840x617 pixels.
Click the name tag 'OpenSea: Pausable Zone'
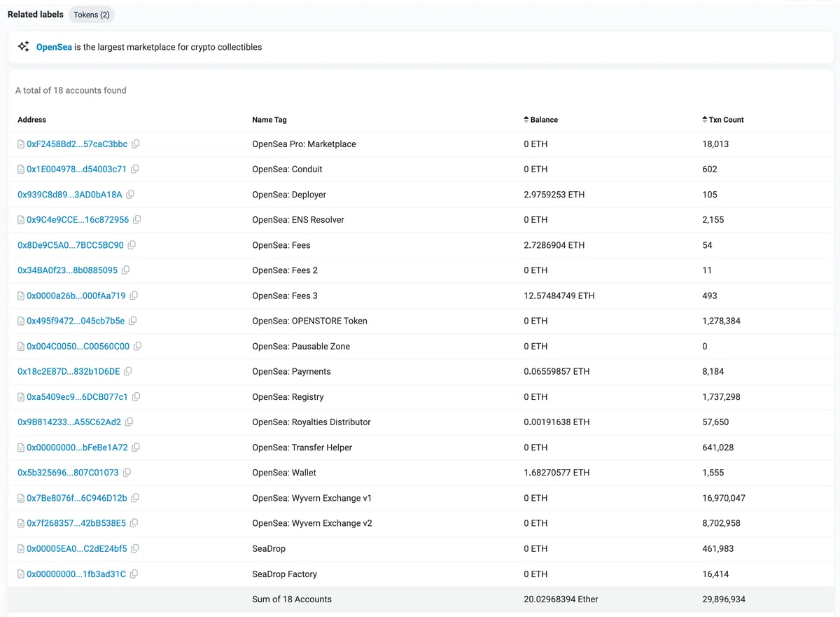tap(301, 346)
